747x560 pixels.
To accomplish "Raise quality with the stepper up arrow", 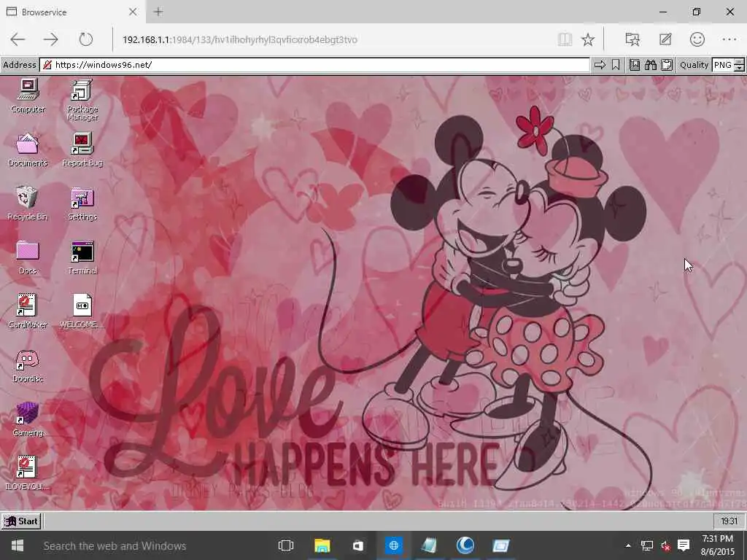I will coord(740,61).
